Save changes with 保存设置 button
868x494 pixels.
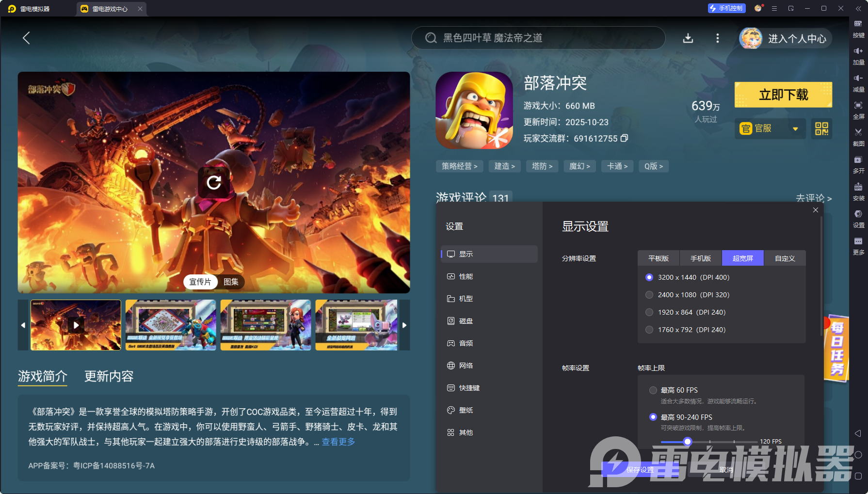(640, 469)
